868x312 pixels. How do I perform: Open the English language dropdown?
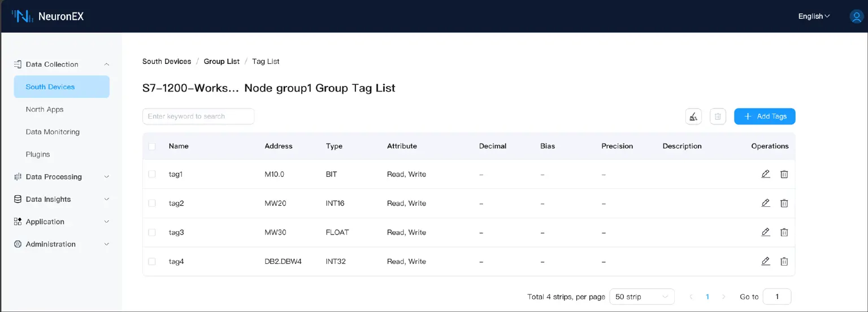click(x=814, y=16)
